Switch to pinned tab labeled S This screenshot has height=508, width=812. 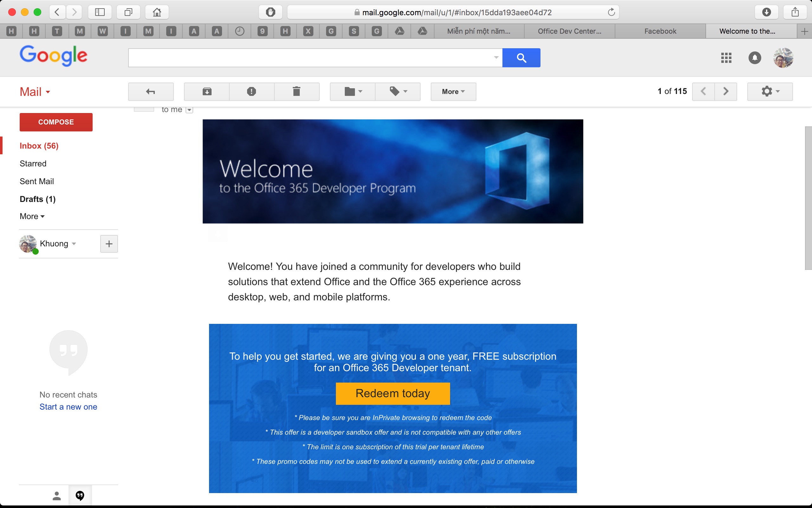354,31
